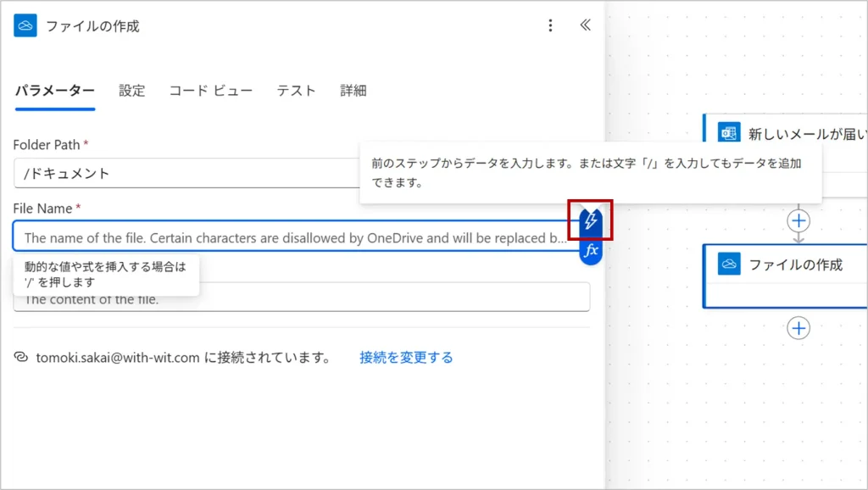The width and height of the screenshot is (868, 490).
Task: Click the Outlook icon on the trigger card
Action: click(x=728, y=133)
